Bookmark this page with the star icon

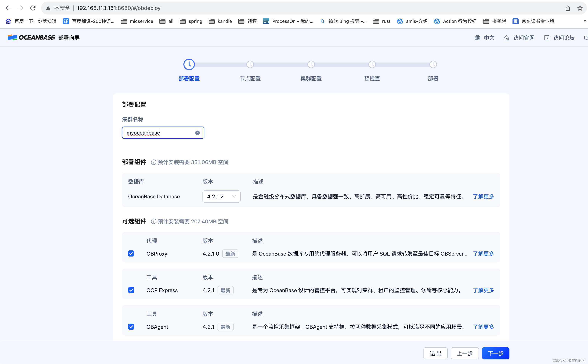(x=580, y=8)
